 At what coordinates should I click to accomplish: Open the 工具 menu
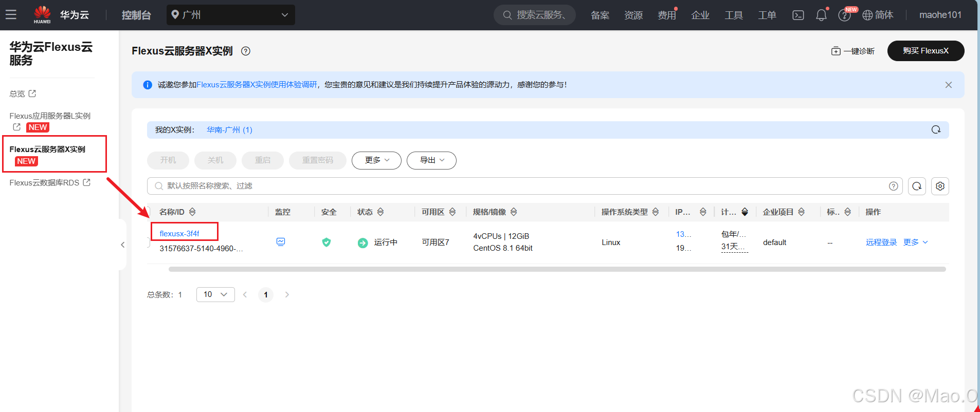[734, 15]
